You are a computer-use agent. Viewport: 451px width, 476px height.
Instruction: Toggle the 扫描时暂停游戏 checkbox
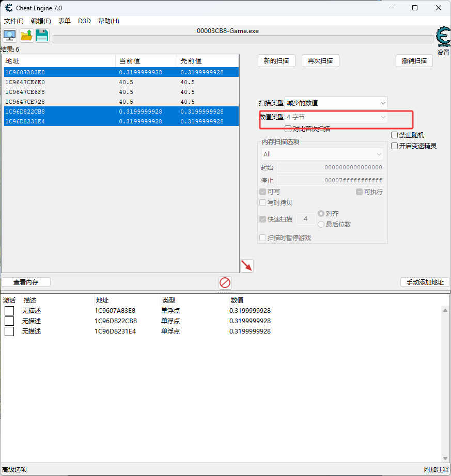263,237
